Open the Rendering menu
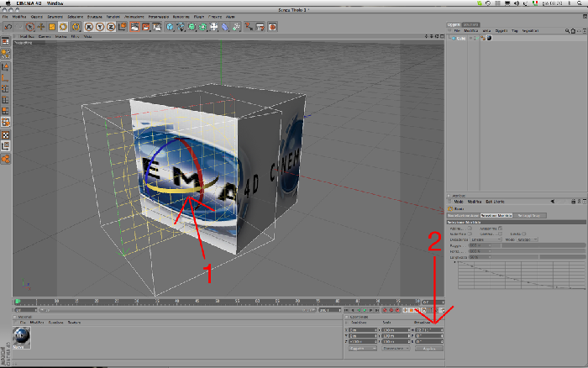 point(181,17)
